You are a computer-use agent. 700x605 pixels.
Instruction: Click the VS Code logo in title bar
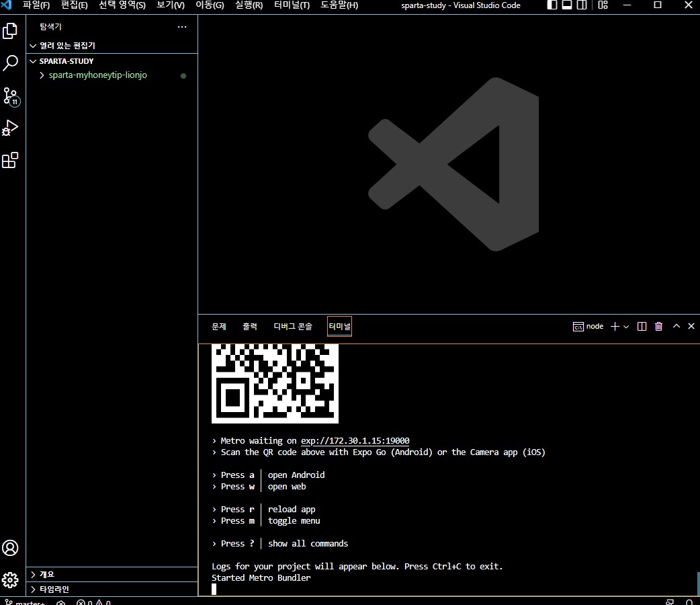6,5
